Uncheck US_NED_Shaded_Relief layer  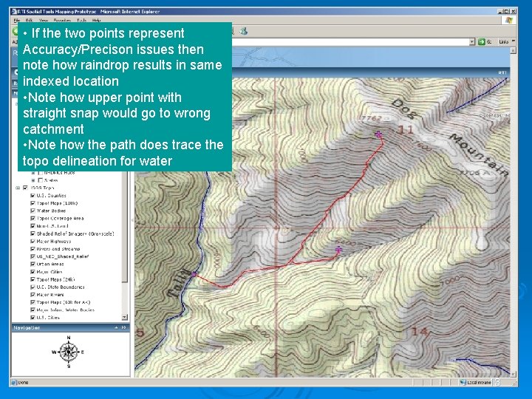pos(33,256)
